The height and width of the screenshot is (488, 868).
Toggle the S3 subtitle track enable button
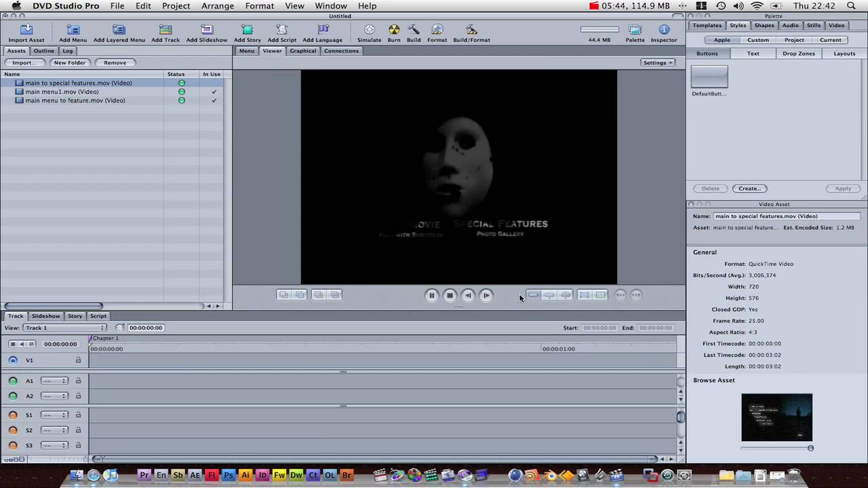(13, 445)
